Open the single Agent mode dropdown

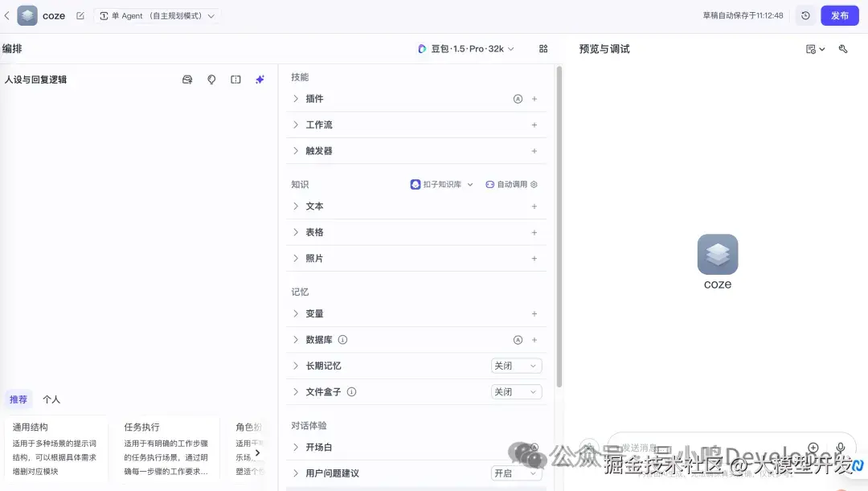pyautogui.click(x=157, y=16)
